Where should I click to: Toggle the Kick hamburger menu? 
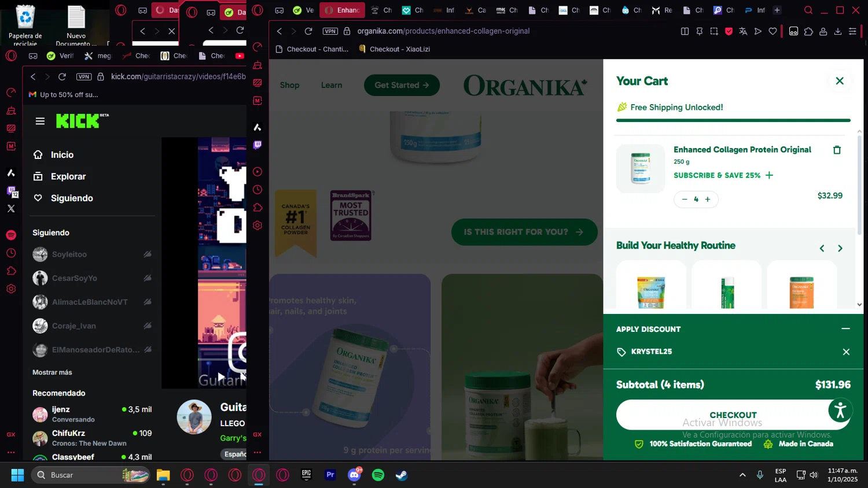(x=40, y=121)
